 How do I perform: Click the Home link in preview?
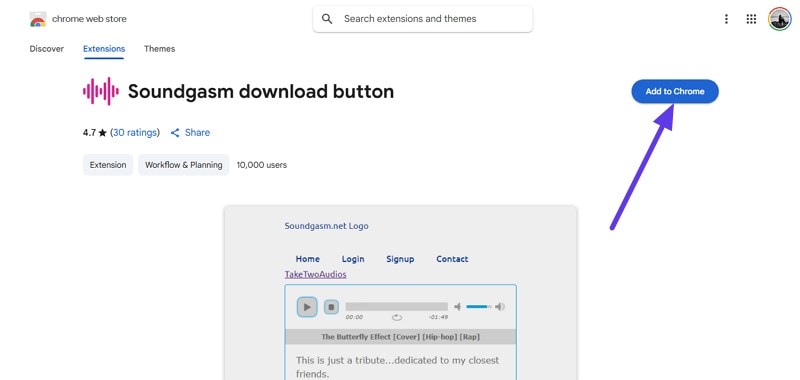pos(308,259)
